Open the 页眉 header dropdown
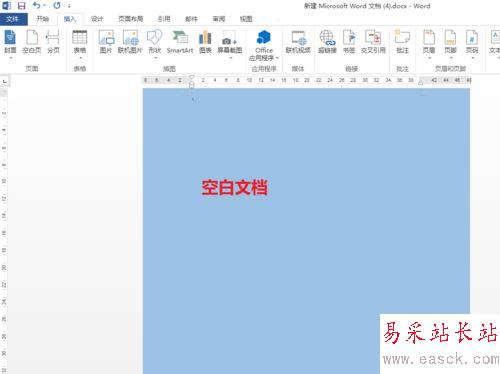 pos(429,45)
